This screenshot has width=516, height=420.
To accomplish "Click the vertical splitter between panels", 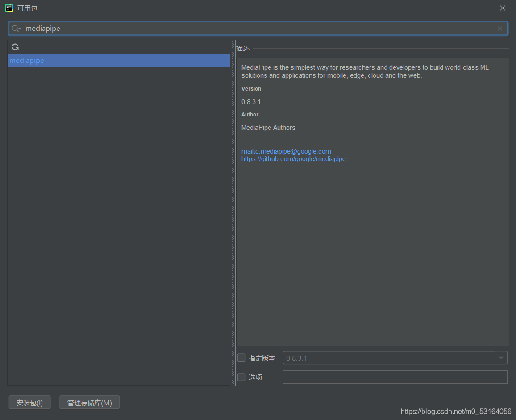I will (x=233, y=212).
